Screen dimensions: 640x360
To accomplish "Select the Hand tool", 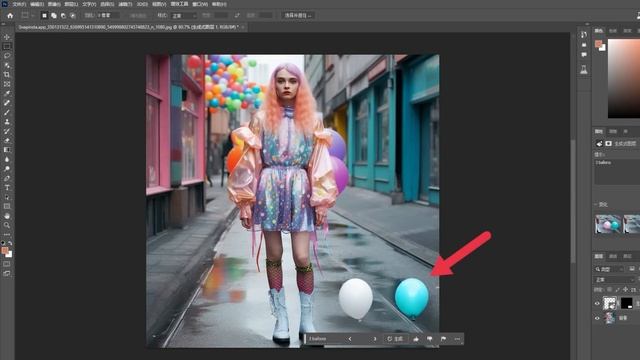I will point(7,216).
